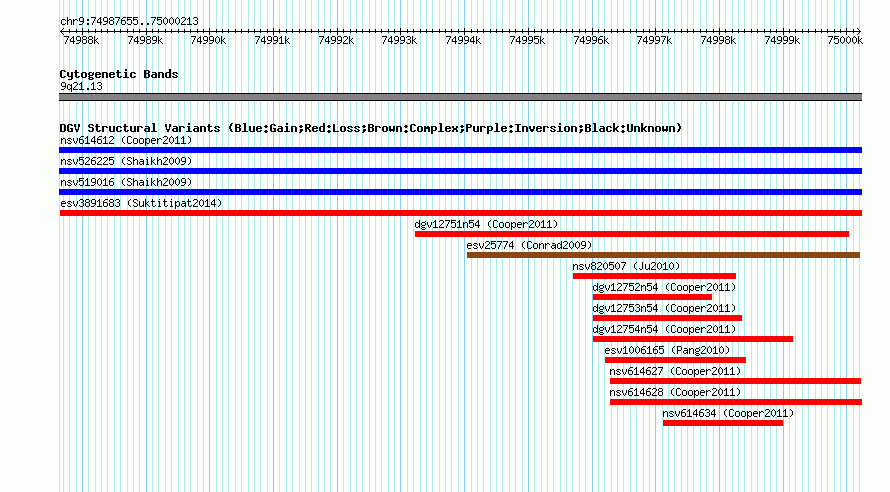The image size is (890, 492).
Task: Click the 74990k ruler label
Action: [x=208, y=40]
